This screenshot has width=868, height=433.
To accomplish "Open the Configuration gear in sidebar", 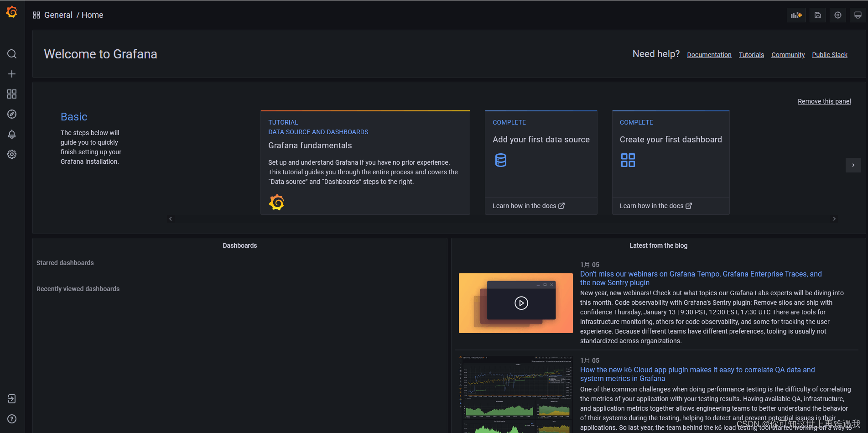I will (x=12, y=154).
